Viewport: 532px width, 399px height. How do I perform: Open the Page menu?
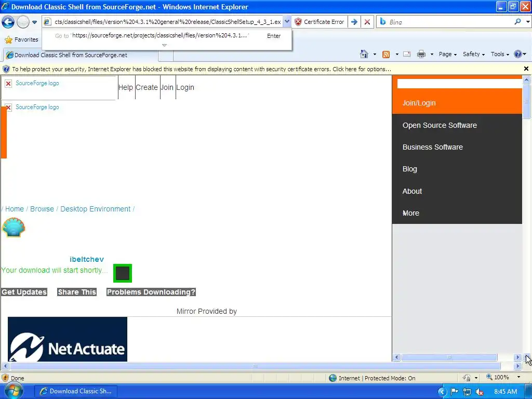[447, 54]
